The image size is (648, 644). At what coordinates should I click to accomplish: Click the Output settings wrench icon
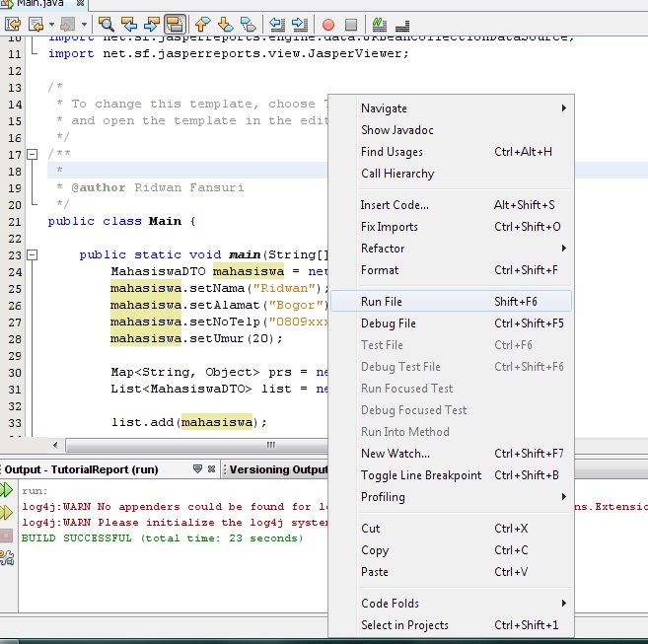[7, 557]
